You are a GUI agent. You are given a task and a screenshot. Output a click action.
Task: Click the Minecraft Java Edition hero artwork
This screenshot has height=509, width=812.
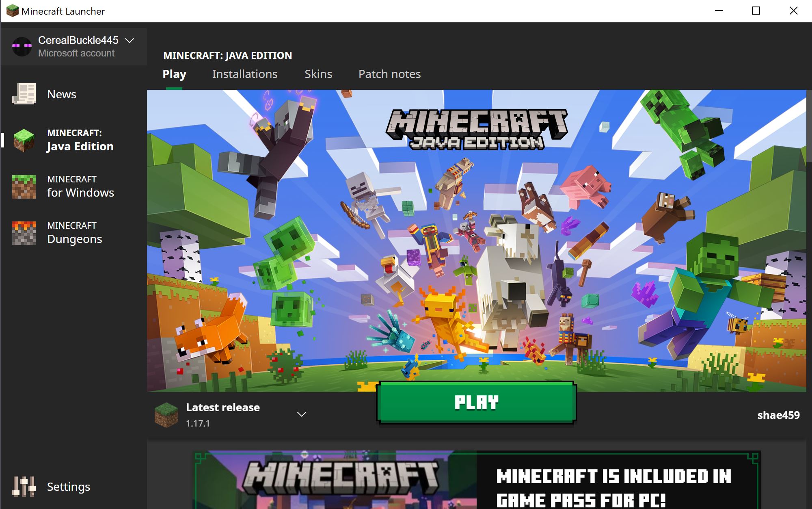pos(476,240)
